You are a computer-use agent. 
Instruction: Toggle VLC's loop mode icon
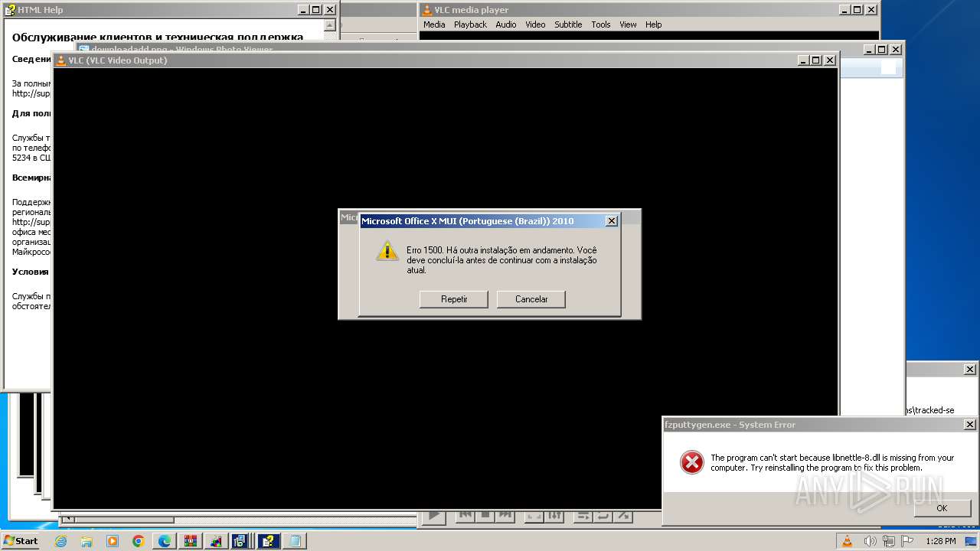point(603,516)
